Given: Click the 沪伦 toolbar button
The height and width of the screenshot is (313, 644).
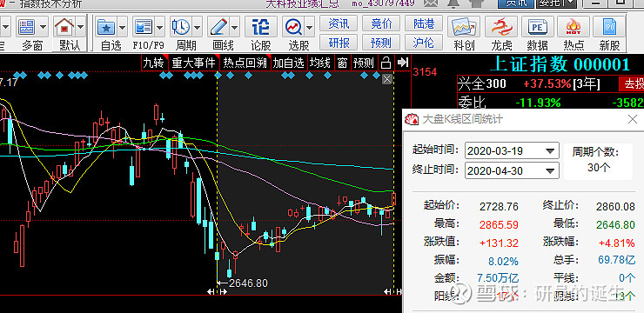Looking at the screenshot, I should coord(424,43).
